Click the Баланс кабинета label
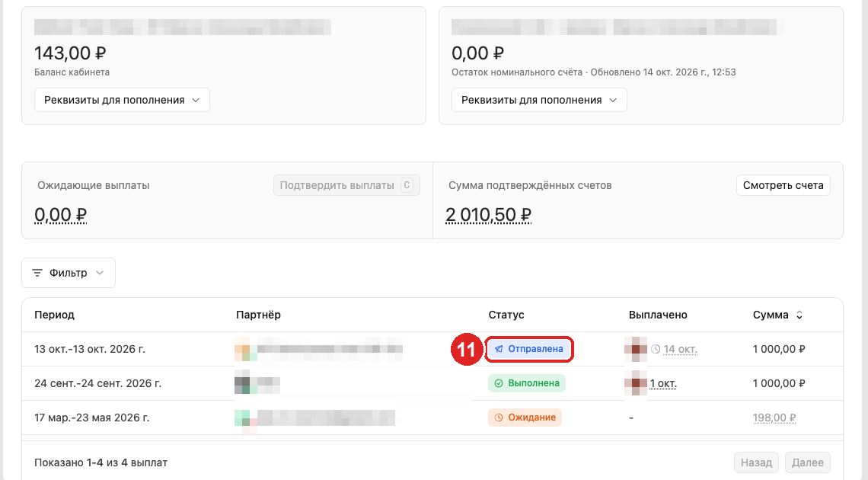Screen dimensions: 868x480 click(x=72, y=72)
